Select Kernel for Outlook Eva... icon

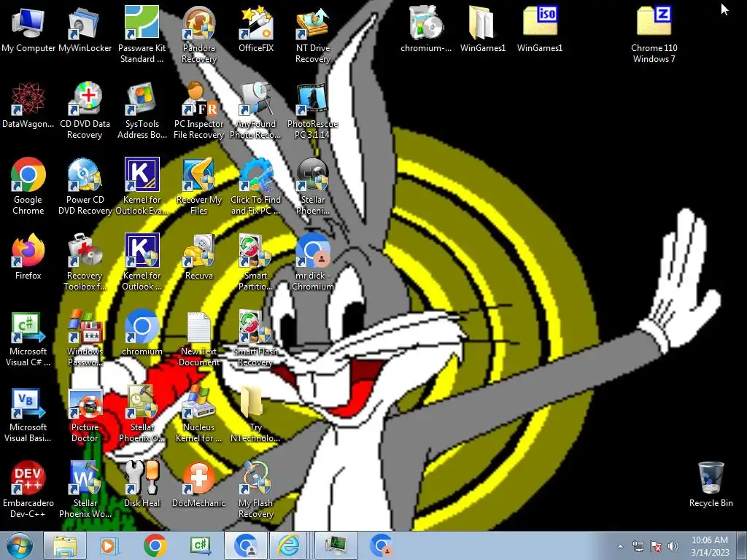[x=142, y=186]
